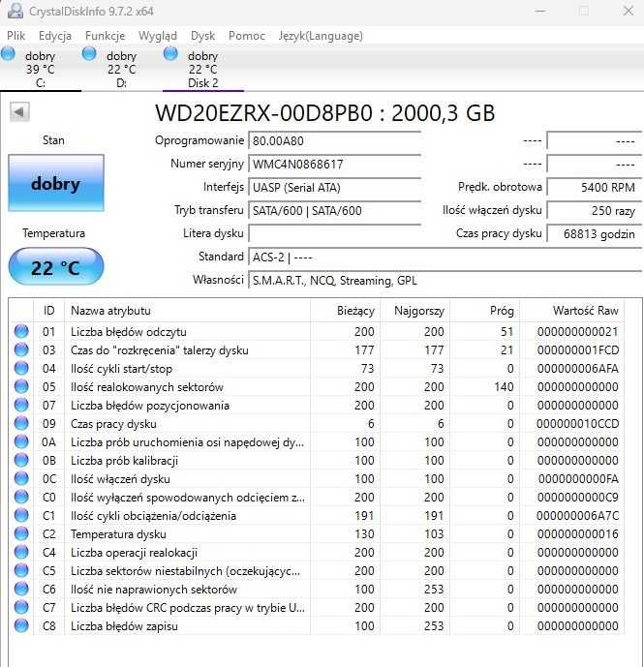Click status orb for attribute 03 spin-up time
This screenshot has width=644, height=667.
pyautogui.click(x=21, y=349)
